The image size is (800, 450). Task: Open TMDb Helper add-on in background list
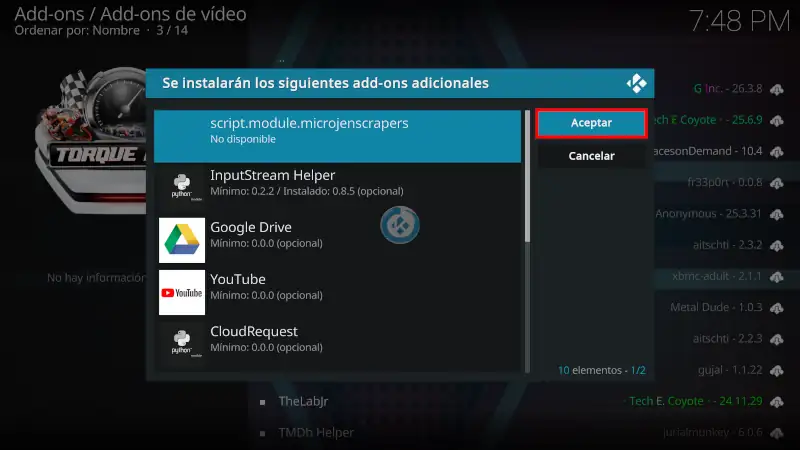click(x=316, y=433)
